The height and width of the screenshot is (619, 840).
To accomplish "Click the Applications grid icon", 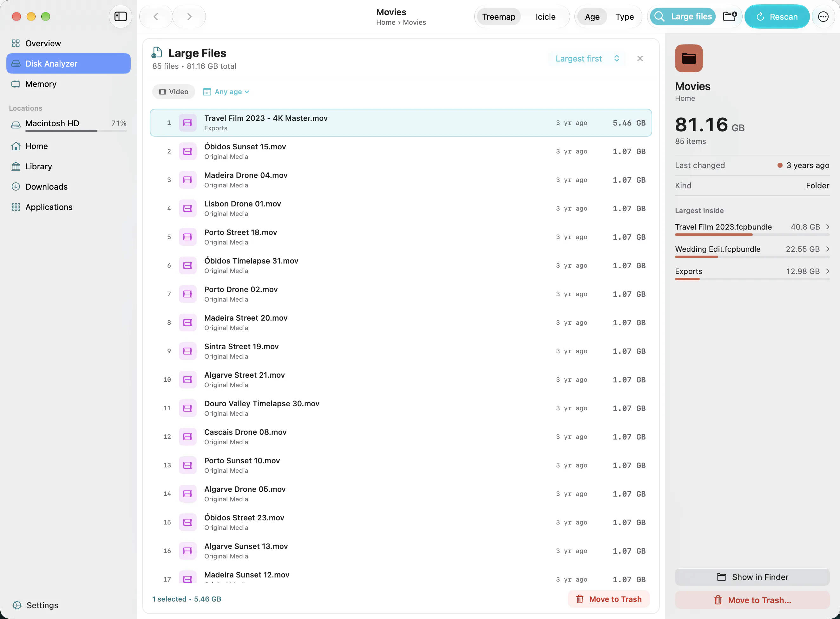I will coord(16,207).
